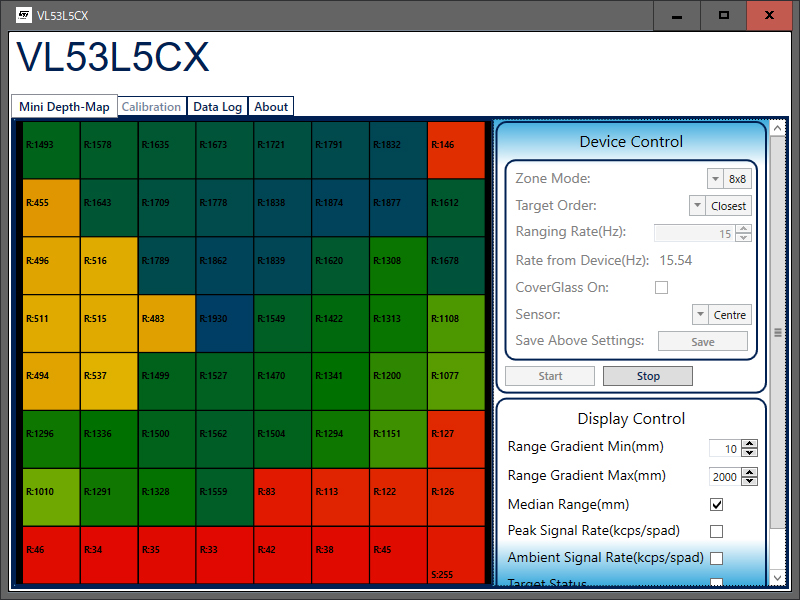Close the VL53L5CX window
Image resolution: width=800 pixels, height=600 pixels.
769,16
